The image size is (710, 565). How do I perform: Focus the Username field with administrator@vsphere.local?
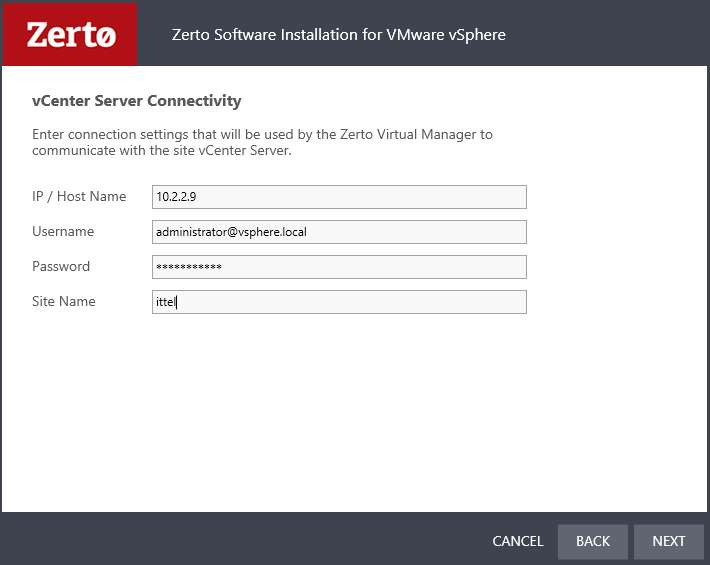click(x=339, y=232)
